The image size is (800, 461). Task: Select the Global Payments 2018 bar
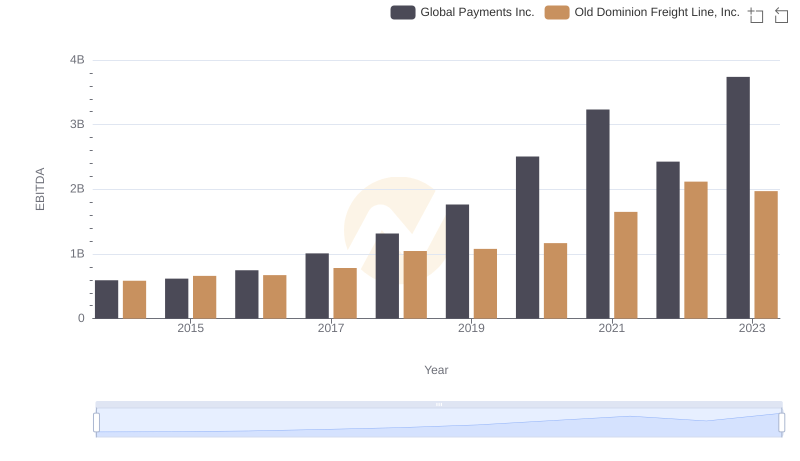pyautogui.click(x=387, y=276)
